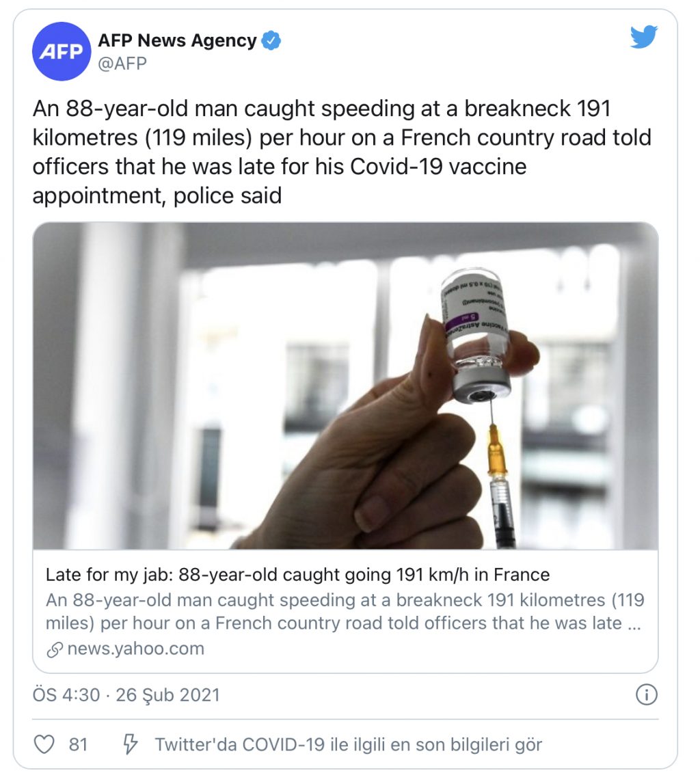Visit the news.yahoo.com source link

[135, 649]
